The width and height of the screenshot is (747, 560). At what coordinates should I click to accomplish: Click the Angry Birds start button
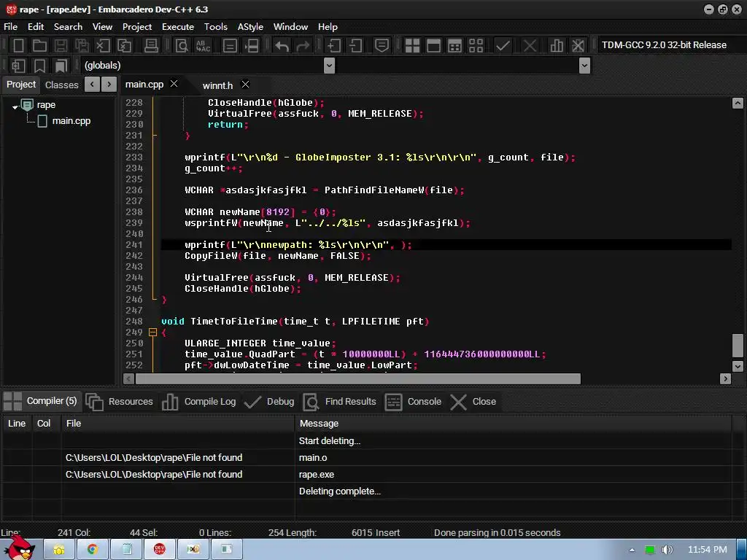click(19, 548)
